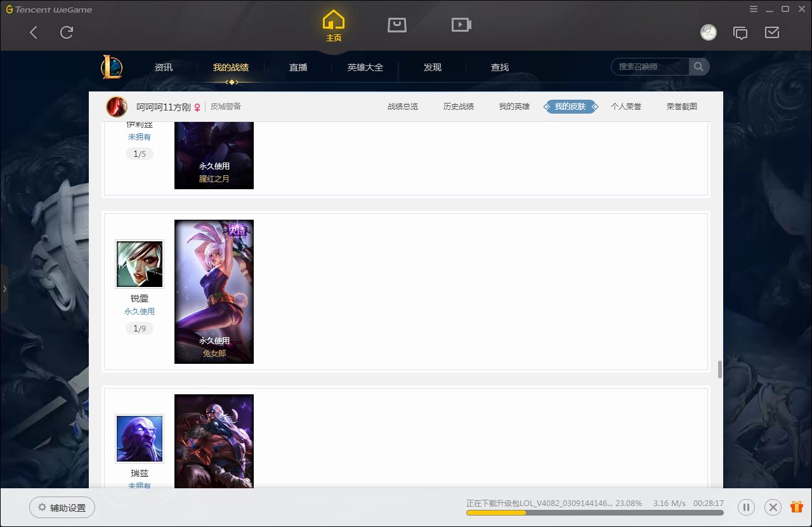Refresh the page with the reload icon

click(x=67, y=32)
